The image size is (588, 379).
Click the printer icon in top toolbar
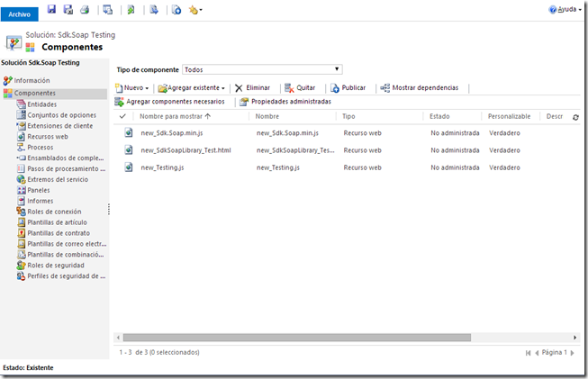(x=84, y=10)
